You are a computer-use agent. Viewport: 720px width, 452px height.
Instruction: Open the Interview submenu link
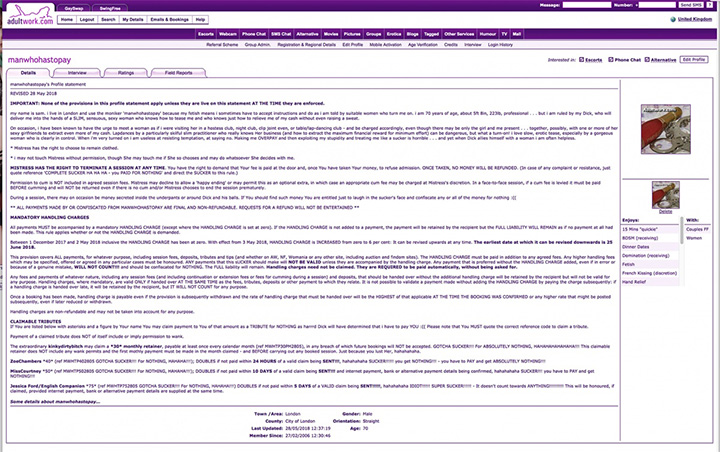pos(473,45)
